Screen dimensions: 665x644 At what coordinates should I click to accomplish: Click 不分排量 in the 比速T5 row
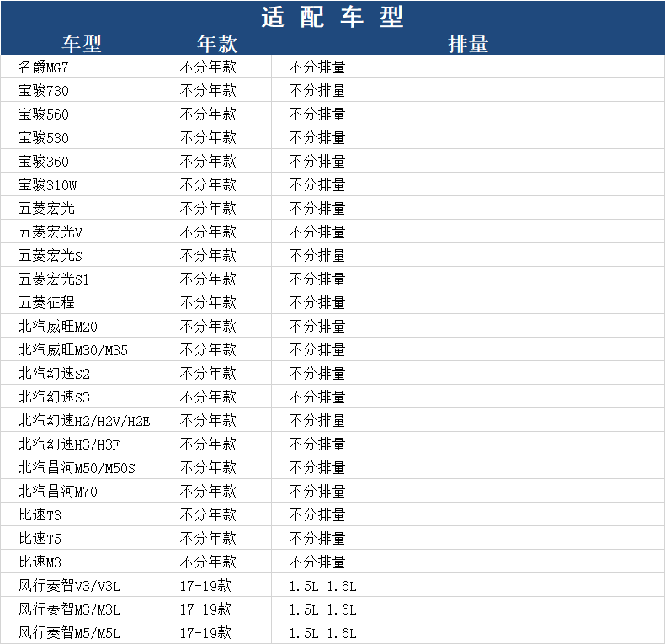click(317, 539)
